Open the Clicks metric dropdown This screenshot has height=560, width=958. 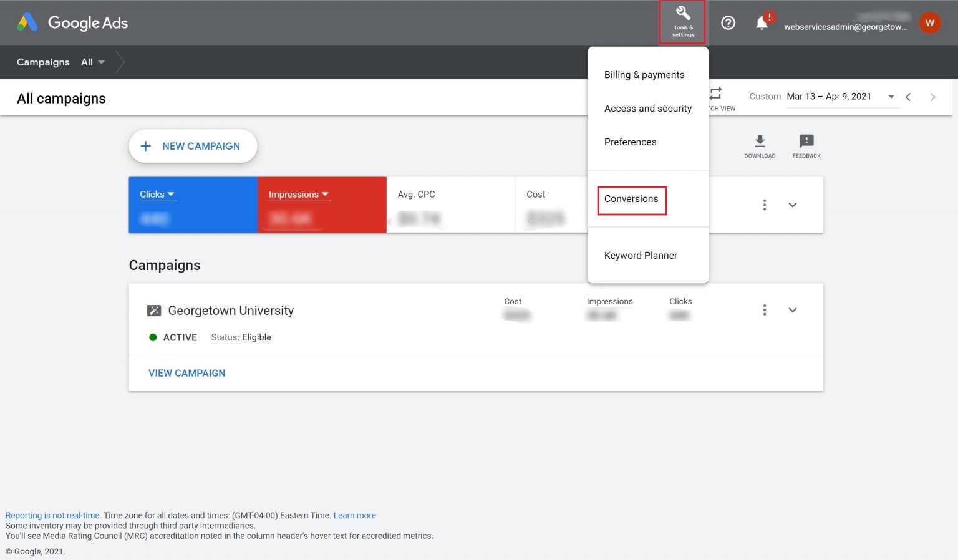[157, 195]
